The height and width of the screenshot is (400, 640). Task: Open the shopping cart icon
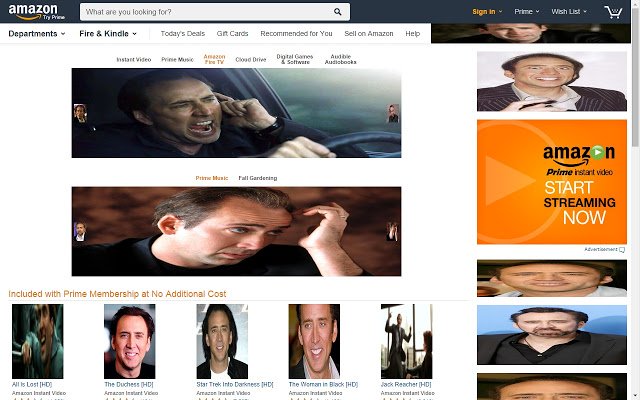(x=613, y=12)
